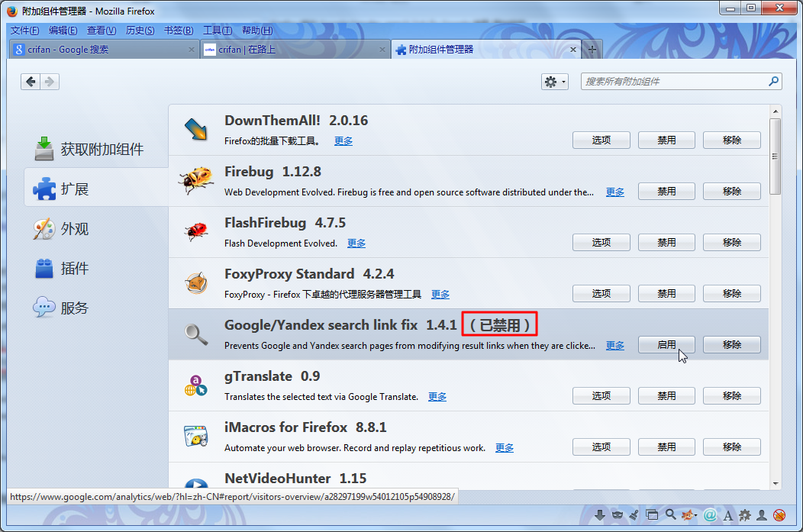The image size is (803, 532).
Task: Click the brush icon in add-on bar
Action: (634, 515)
